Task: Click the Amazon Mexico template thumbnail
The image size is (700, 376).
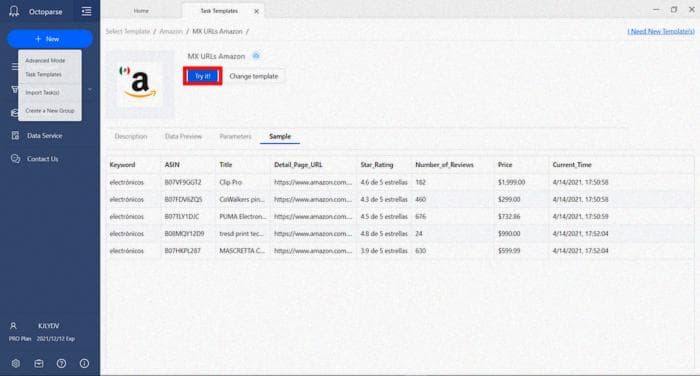Action: tap(140, 84)
